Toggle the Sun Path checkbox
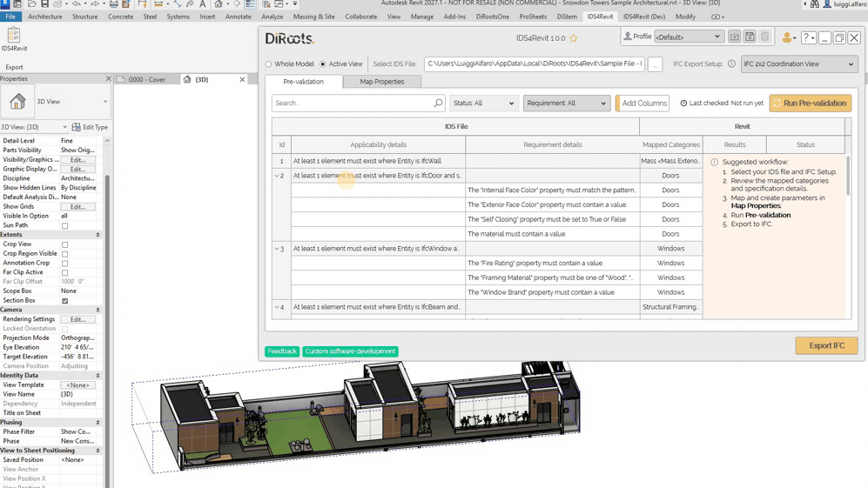This screenshot has width=868, height=488. (x=64, y=226)
